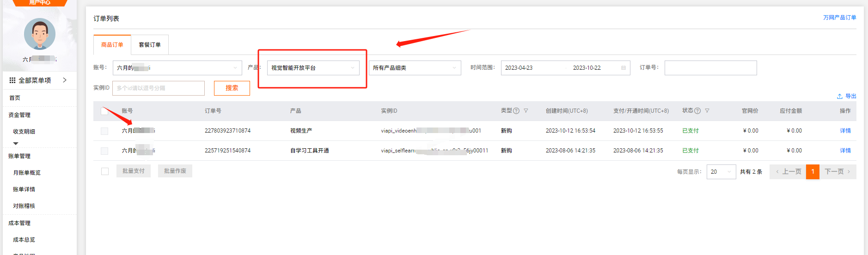Click the 批量支付 button
The image size is (868, 255).
pyautogui.click(x=134, y=171)
